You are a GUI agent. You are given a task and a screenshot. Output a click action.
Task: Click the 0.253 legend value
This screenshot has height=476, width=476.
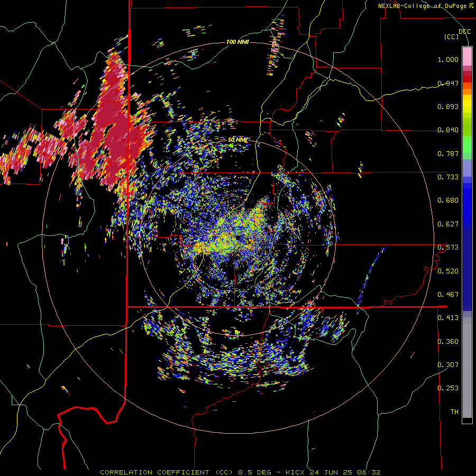[x=448, y=388]
